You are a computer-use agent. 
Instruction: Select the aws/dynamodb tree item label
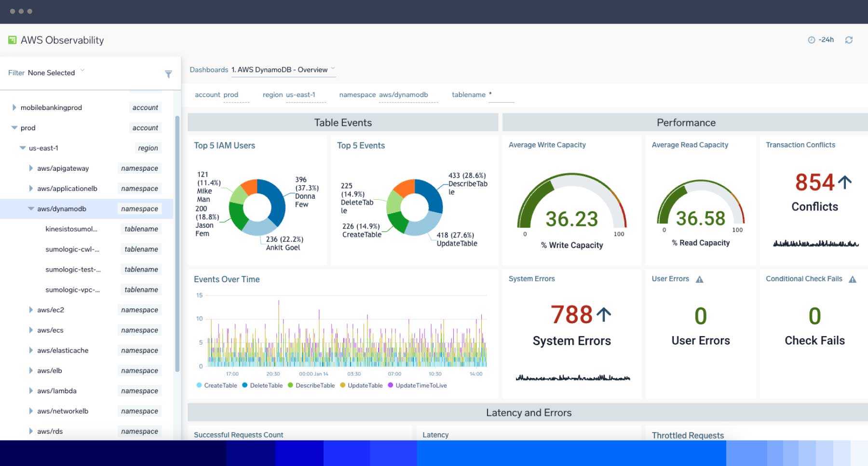click(x=62, y=209)
